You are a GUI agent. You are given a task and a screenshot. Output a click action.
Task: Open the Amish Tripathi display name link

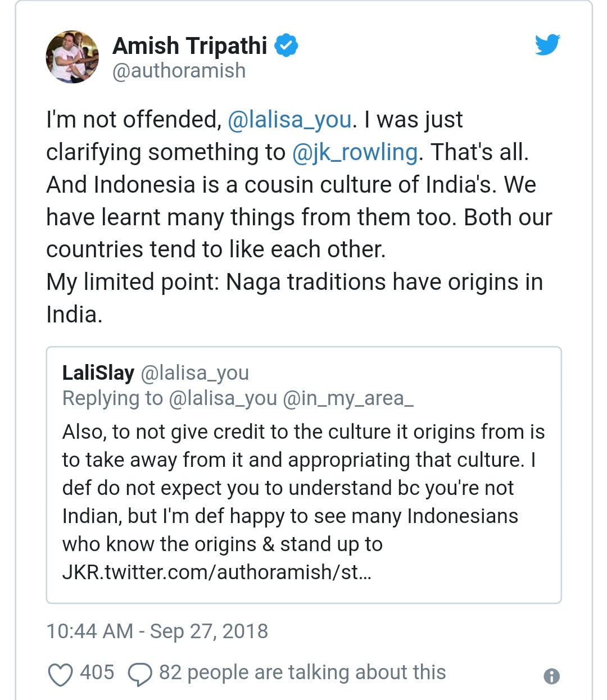pos(189,46)
